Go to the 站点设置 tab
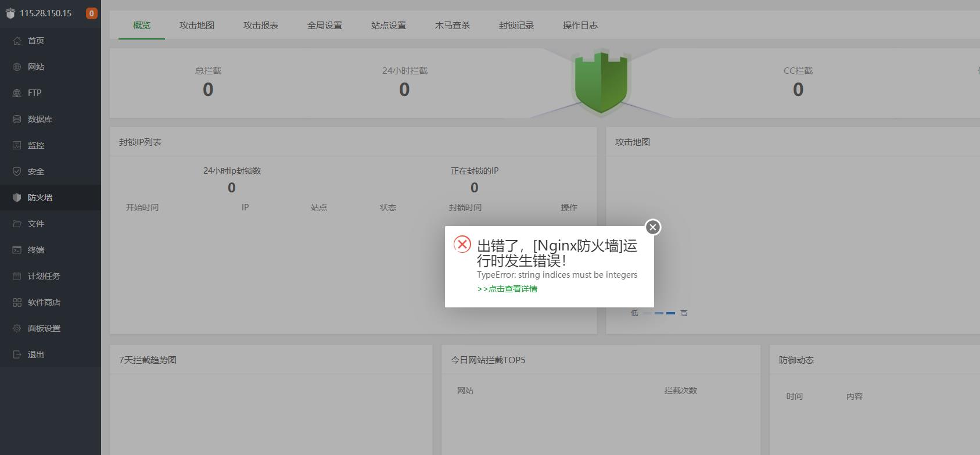The height and width of the screenshot is (455, 980). pos(389,25)
